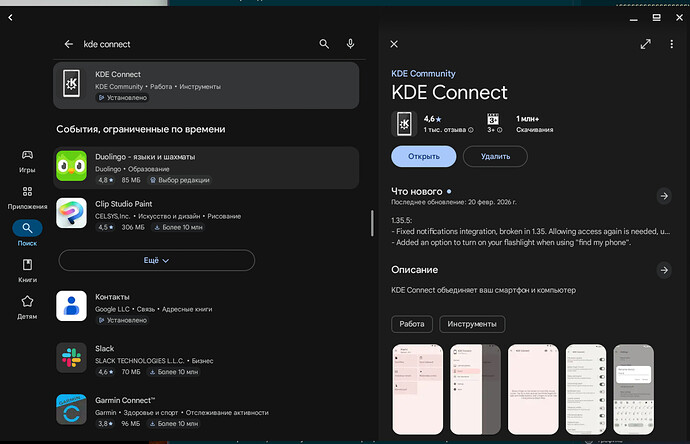Click the Garmin Connect app icon
The height and width of the screenshot is (444, 690).
71,408
